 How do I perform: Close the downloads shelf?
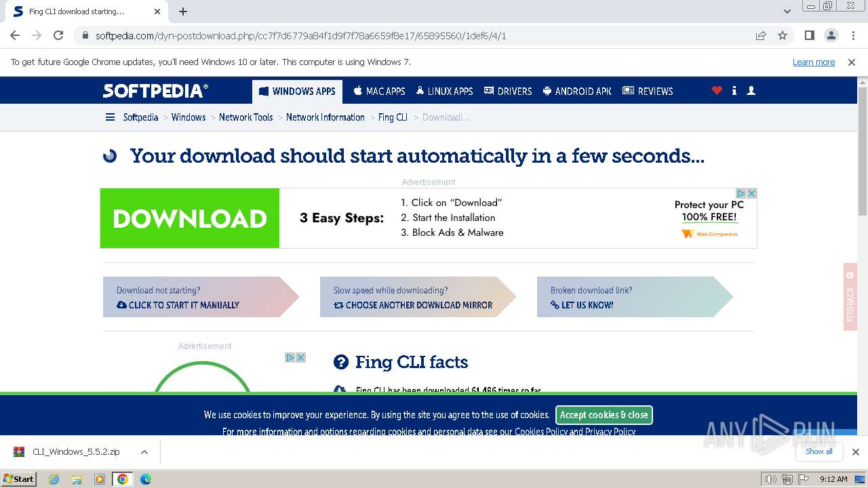tap(855, 451)
